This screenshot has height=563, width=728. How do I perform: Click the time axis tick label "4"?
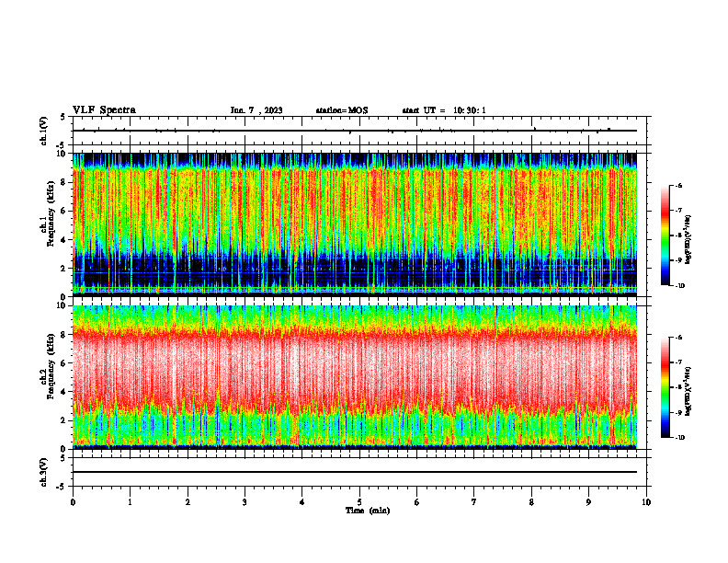coord(302,502)
